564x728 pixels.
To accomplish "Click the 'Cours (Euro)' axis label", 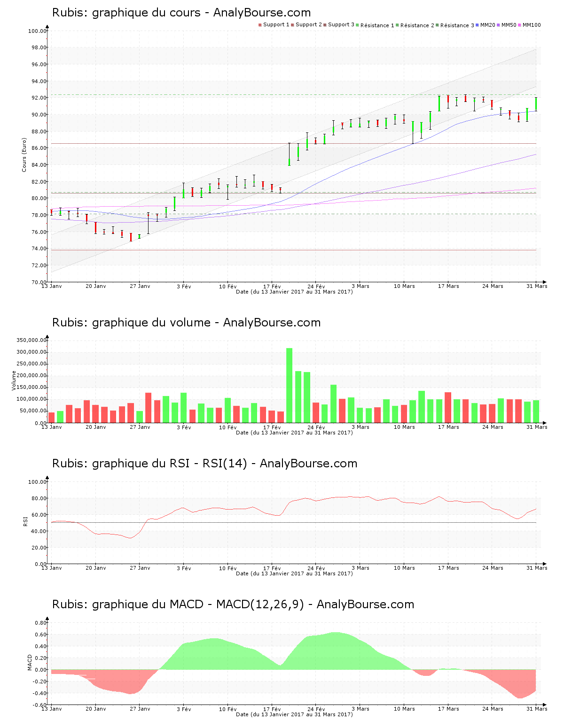I will coord(24,155).
